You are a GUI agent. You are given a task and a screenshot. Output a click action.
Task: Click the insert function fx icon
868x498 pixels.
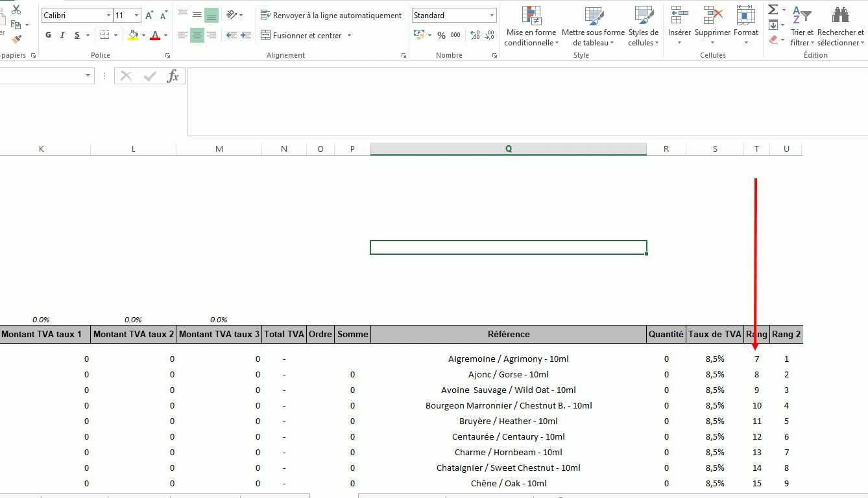coord(173,77)
